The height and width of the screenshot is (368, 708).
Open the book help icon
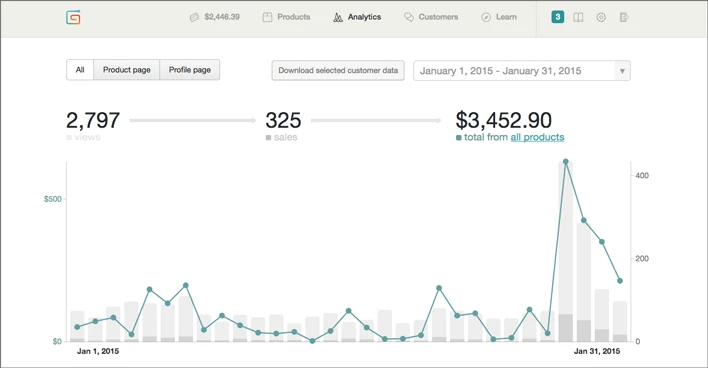point(578,17)
